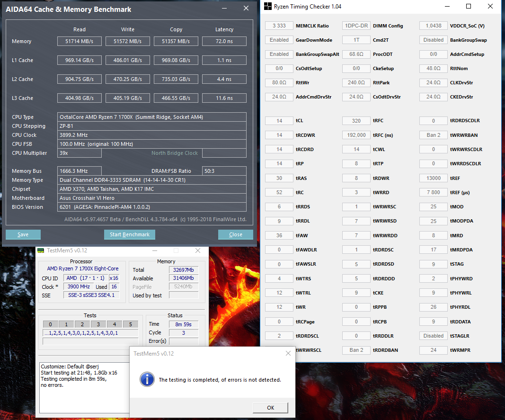This screenshot has width=505, height=420.
Task: Click the Memory Bus 1666.3 MHz field
Action: tap(79, 171)
